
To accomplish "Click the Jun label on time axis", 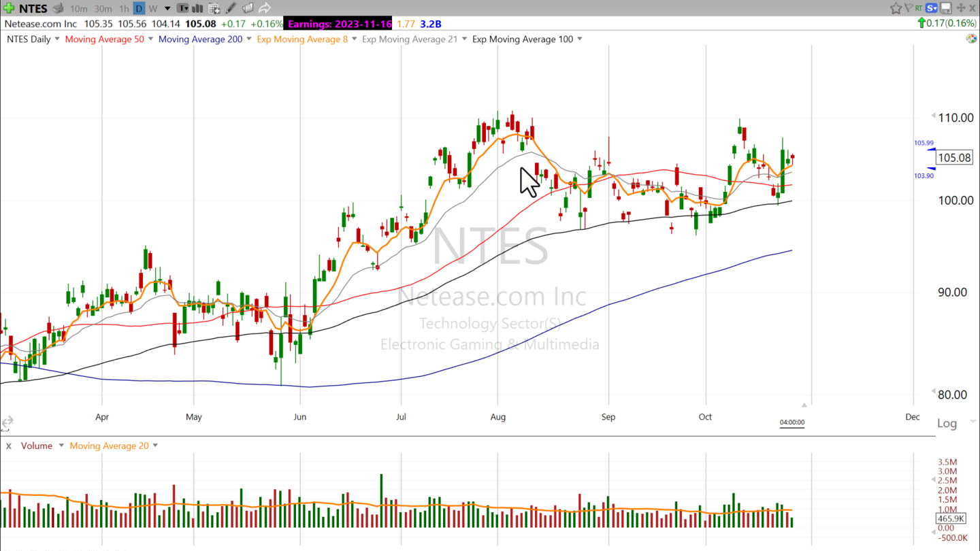I will coord(299,417).
